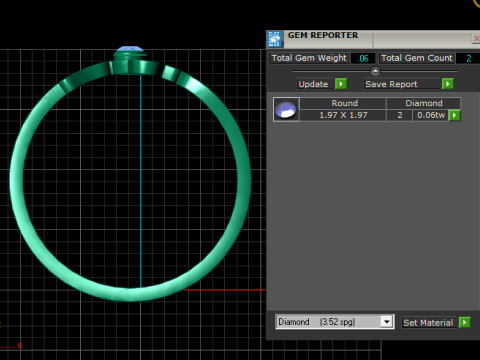Collapse panel with the divider arrow handle
The height and width of the screenshot is (360, 480).
tap(375, 71)
